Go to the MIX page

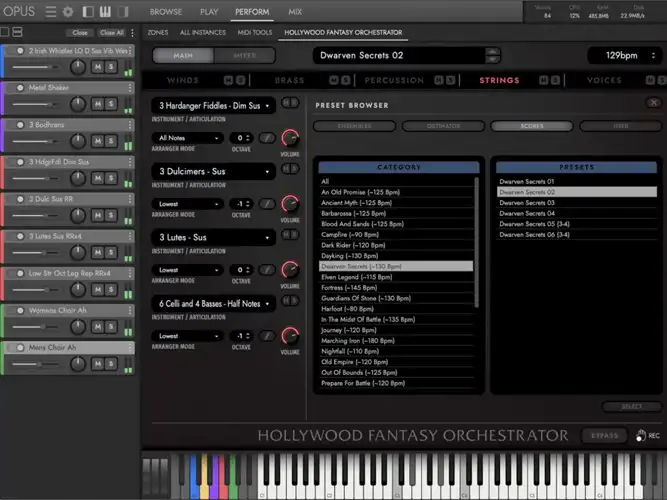tap(295, 12)
